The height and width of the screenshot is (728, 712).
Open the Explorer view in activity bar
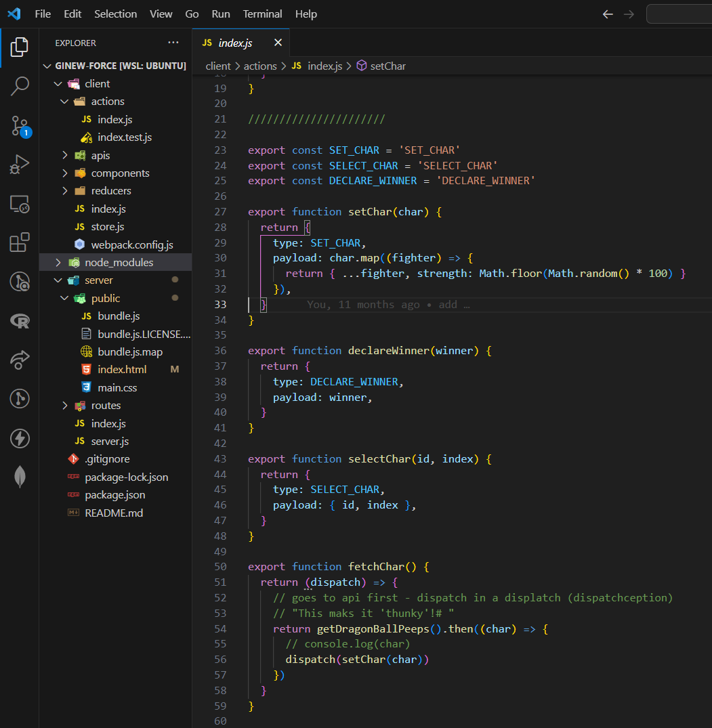20,47
